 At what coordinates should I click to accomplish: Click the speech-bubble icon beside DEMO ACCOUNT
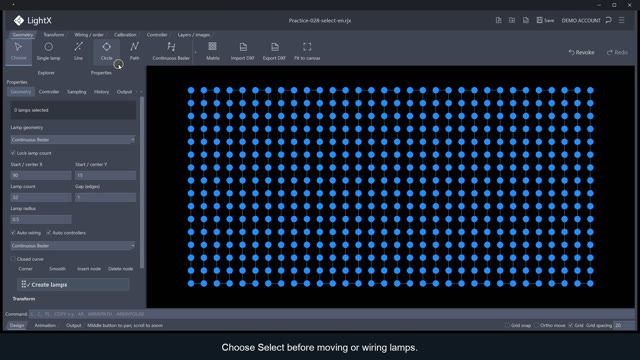tap(609, 20)
